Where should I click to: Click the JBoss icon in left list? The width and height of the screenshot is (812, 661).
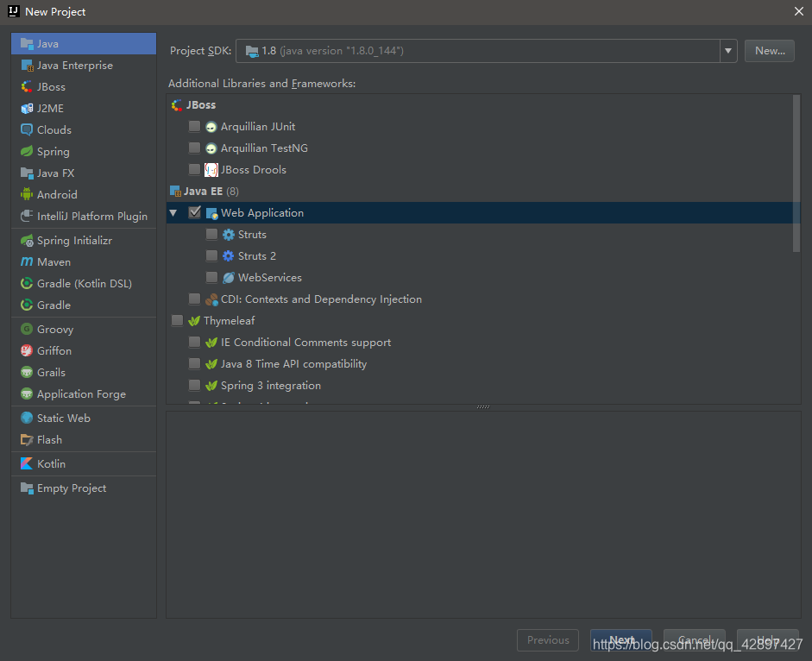point(27,87)
